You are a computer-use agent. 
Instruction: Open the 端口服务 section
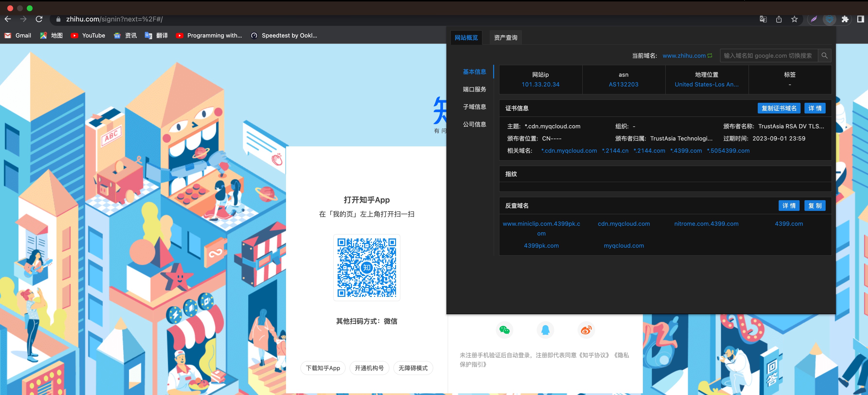[474, 89]
